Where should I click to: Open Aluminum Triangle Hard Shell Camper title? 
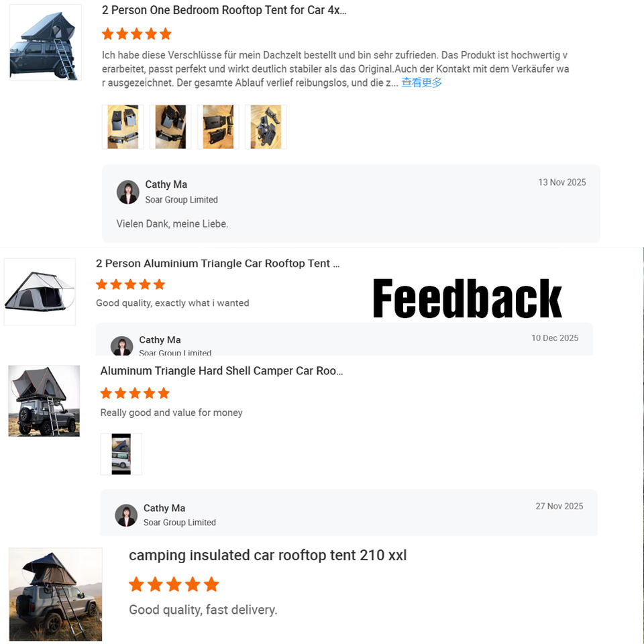tap(222, 371)
